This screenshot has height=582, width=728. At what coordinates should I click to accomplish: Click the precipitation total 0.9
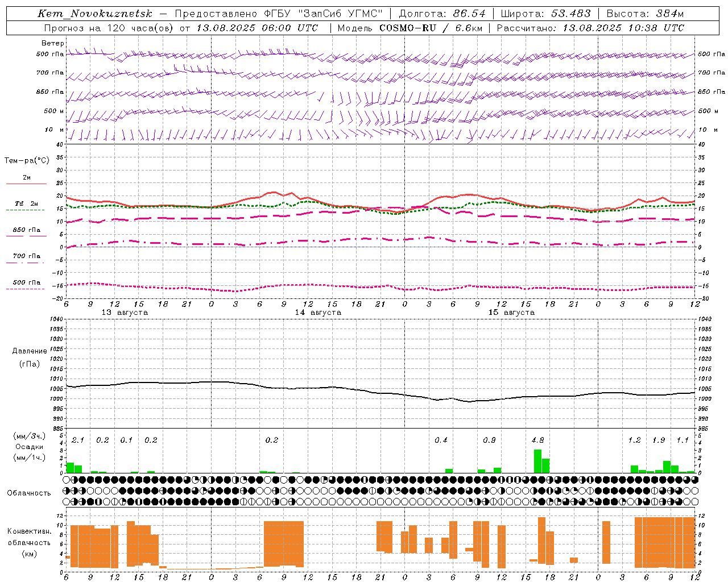(x=489, y=440)
